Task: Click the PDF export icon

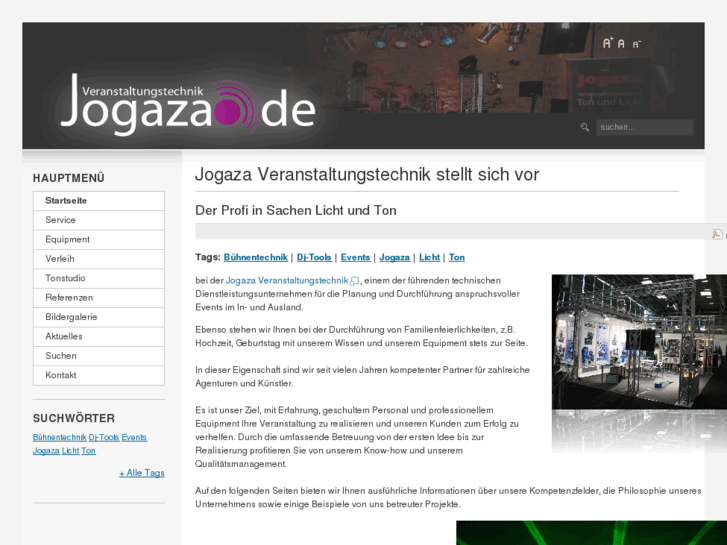Action: [x=717, y=234]
